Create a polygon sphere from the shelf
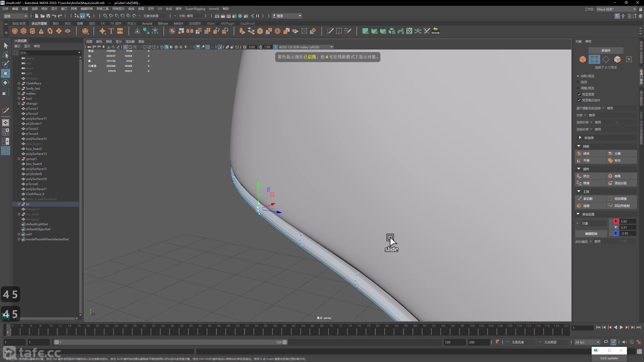This screenshot has width=644, height=362. (15, 31)
